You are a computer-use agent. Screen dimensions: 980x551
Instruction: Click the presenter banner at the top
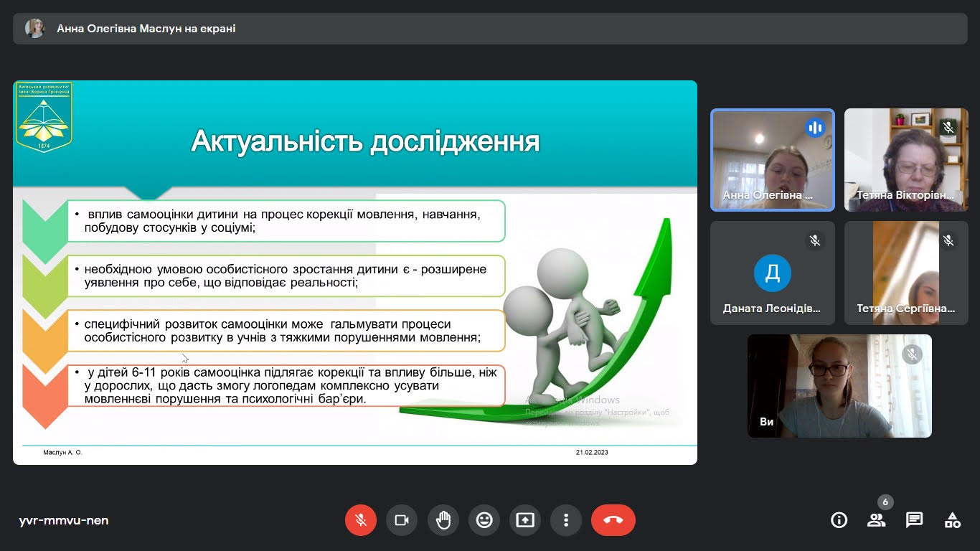(490, 29)
